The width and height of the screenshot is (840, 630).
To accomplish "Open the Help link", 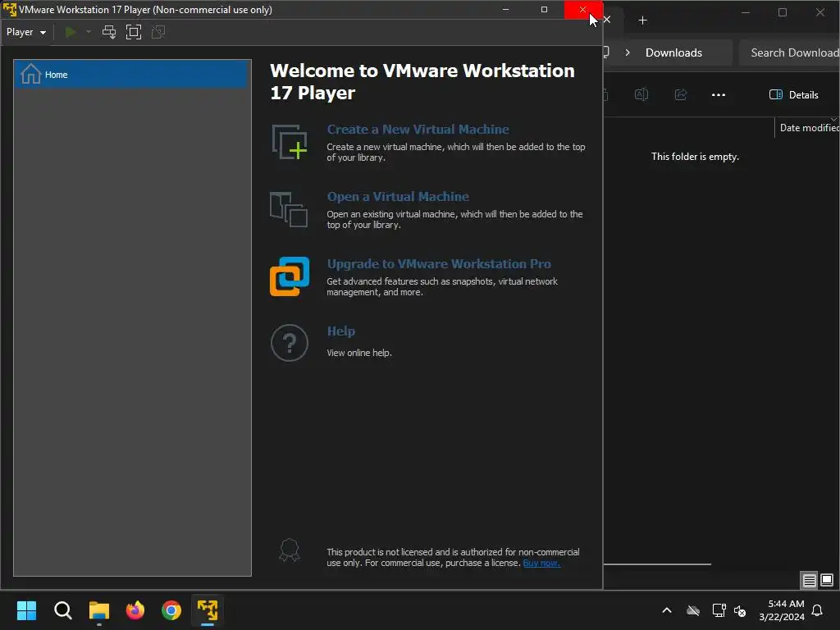I will (340, 331).
